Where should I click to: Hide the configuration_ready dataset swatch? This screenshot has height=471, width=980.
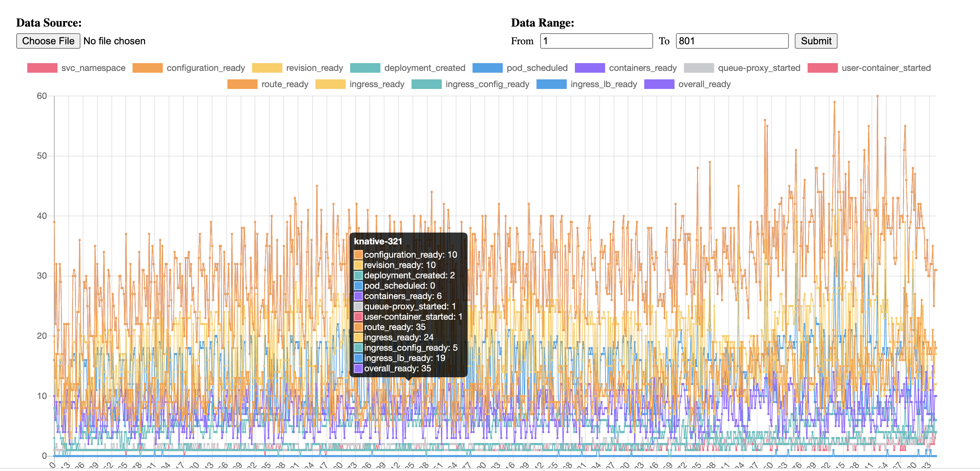point(147,68)
